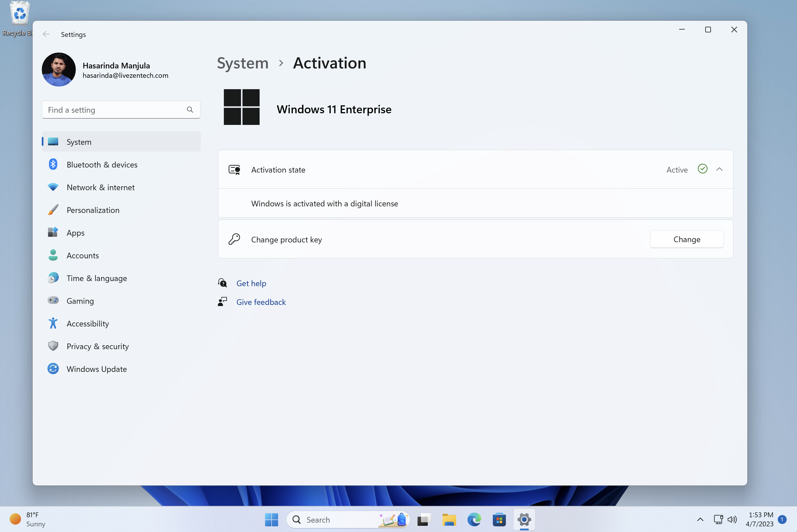Click the Change product key button
This screenshot has width=797, height=532.
pyautogui.click(x=686, y=239)
